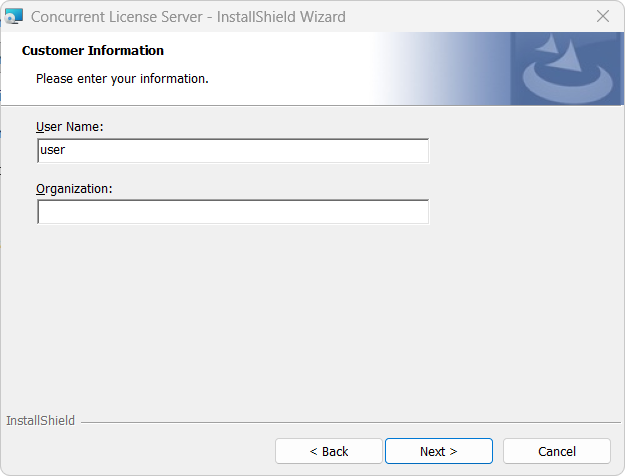This screenshot has width=625, height=476.
Task: Focus the User Name text field
Action: coord(233,150)
